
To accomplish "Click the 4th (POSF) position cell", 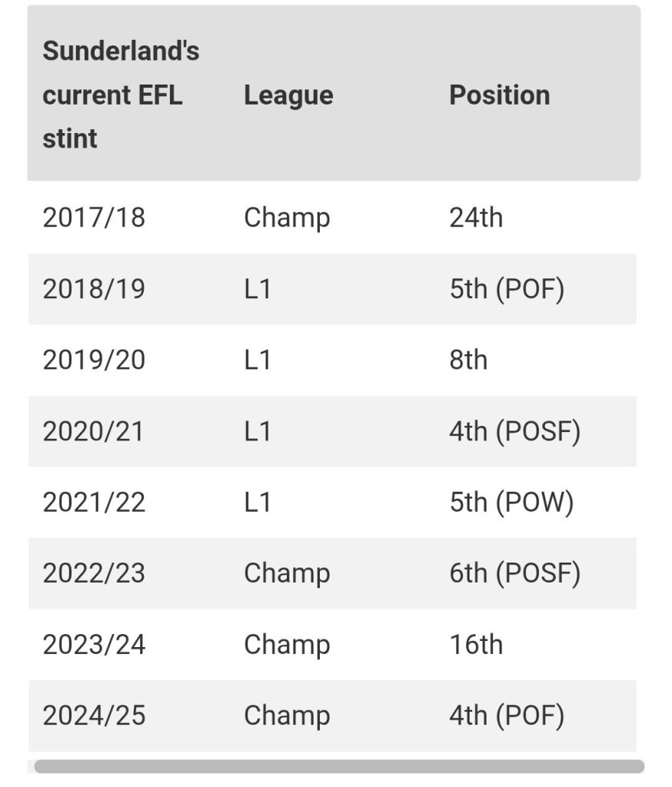I will [515, 432].
